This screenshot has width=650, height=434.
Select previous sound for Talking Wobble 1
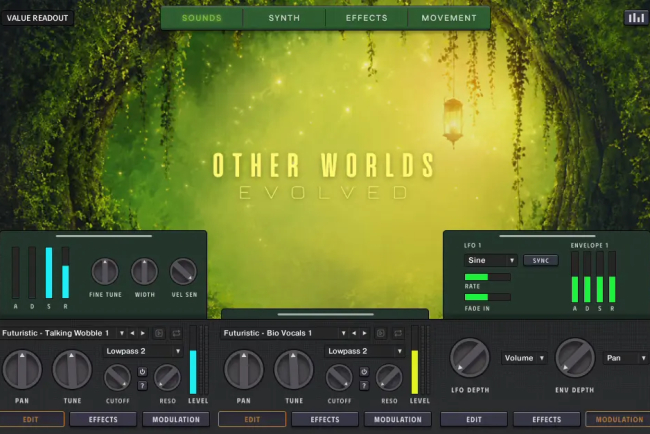point(132,333)
